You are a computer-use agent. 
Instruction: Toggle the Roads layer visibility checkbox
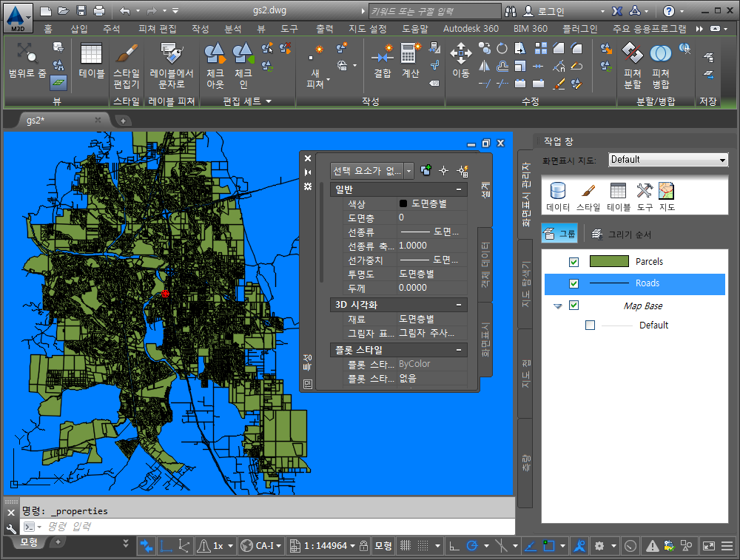coord(573,283)
